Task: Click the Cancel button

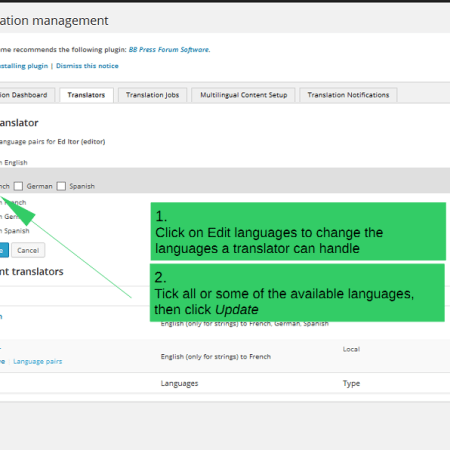Action: (x=28, y=250)
